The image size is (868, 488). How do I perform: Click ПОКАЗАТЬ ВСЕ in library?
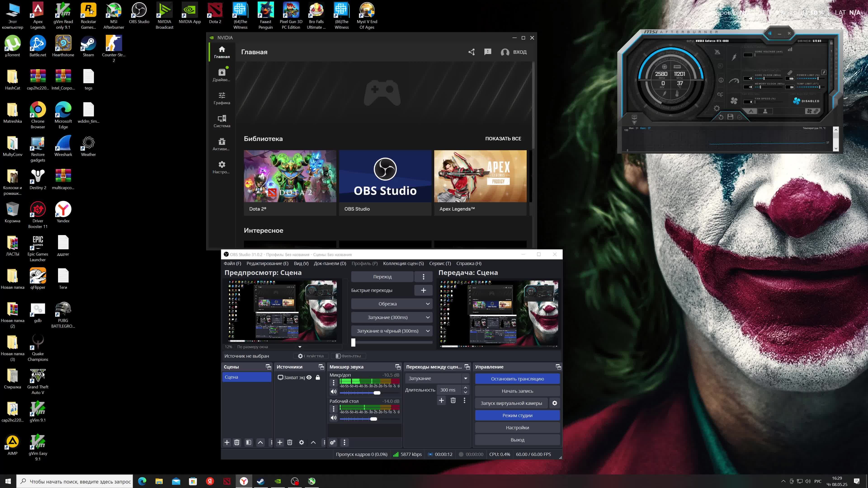click(x=503, y=139)
